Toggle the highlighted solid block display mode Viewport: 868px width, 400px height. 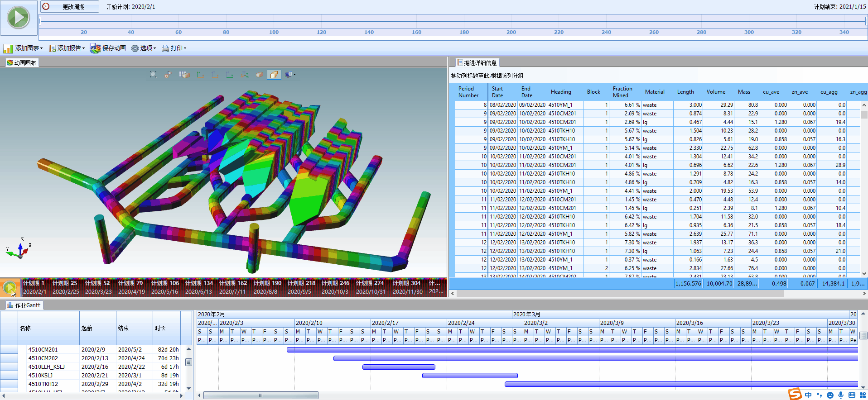point(274,75)
